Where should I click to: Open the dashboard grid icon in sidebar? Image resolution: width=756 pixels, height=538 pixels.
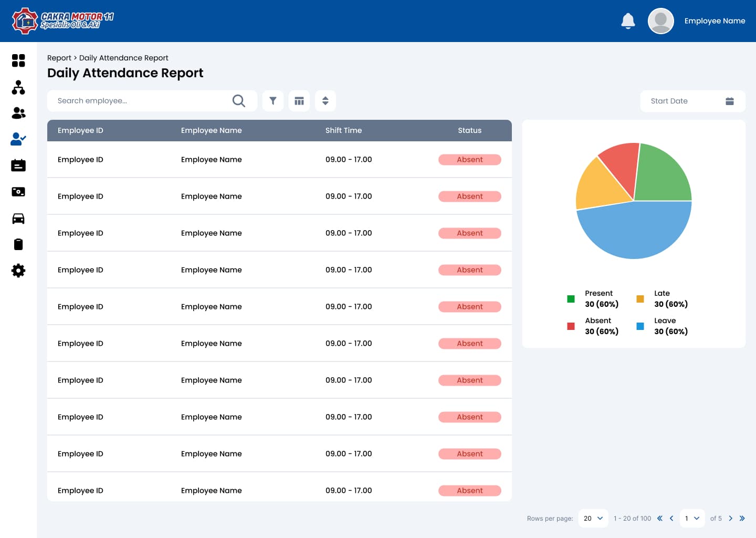[18, 60]
